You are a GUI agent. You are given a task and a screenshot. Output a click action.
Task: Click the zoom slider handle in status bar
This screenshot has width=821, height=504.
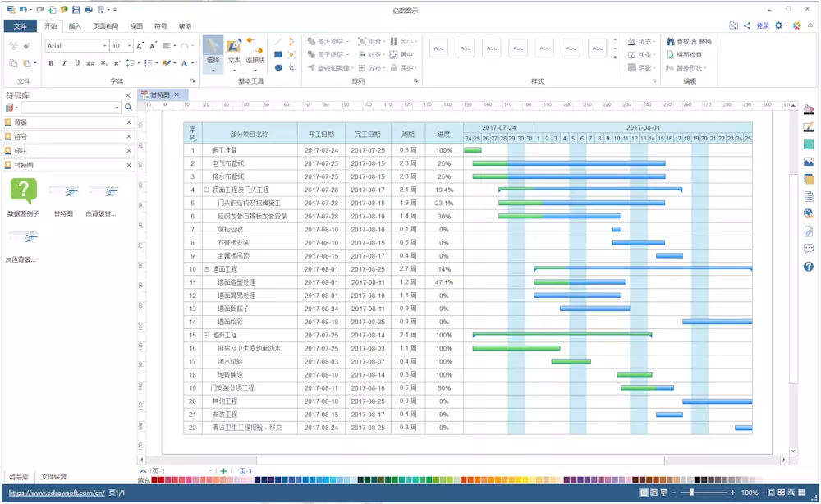(692, 493)
